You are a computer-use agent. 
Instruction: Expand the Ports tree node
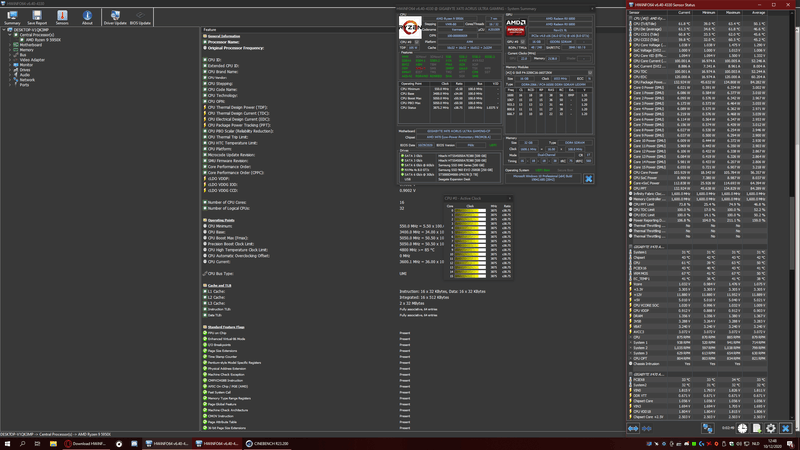(x=10, y=85)
